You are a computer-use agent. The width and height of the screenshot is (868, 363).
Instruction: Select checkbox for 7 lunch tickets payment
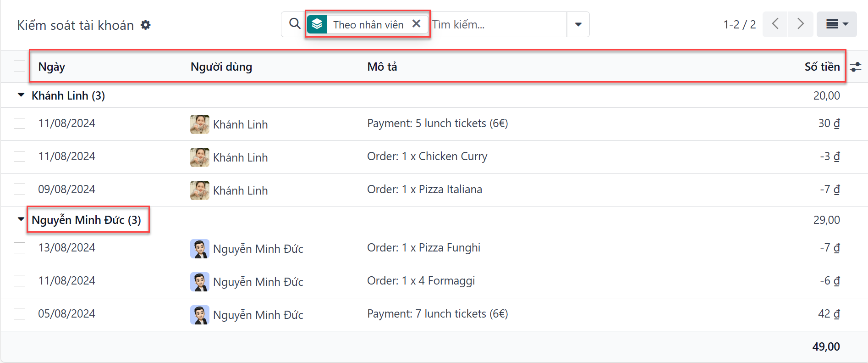tap(19, 313)
